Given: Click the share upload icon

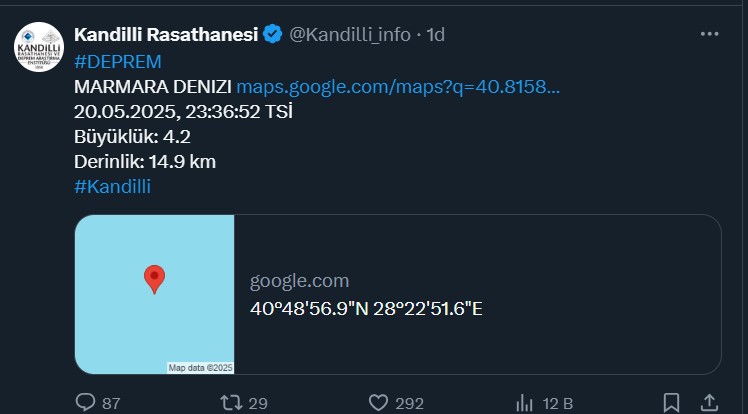Looking at the screenshot, I should (709, 402).
